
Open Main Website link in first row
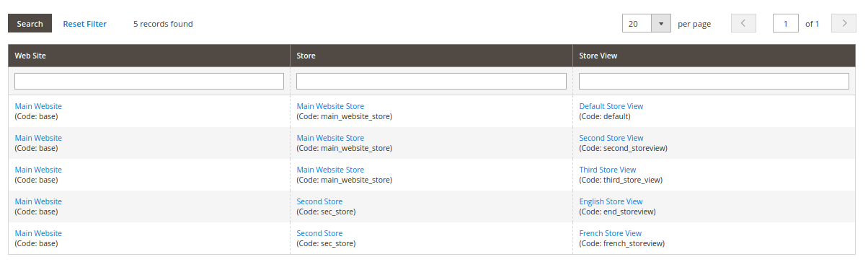(x=38, y=106)
